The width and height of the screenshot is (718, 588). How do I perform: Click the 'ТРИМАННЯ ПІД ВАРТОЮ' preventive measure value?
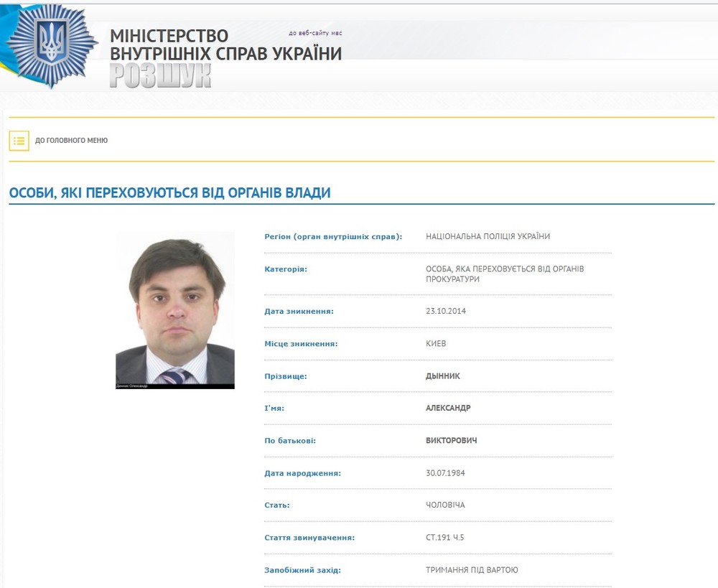coord(472,570)
